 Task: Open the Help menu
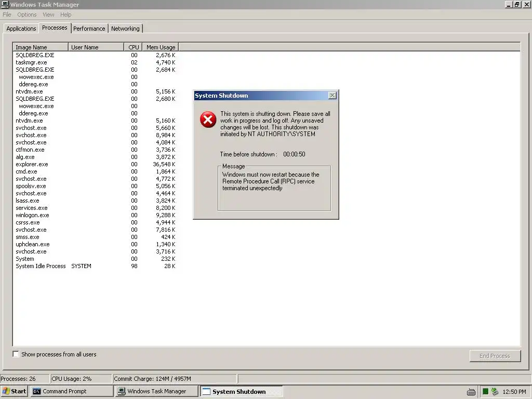pos(66,15)
